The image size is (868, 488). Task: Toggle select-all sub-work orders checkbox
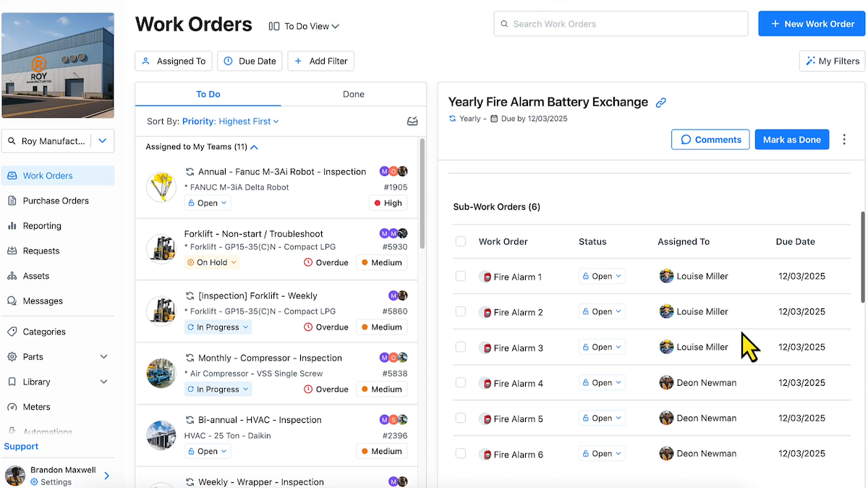[x=461, y=241]
